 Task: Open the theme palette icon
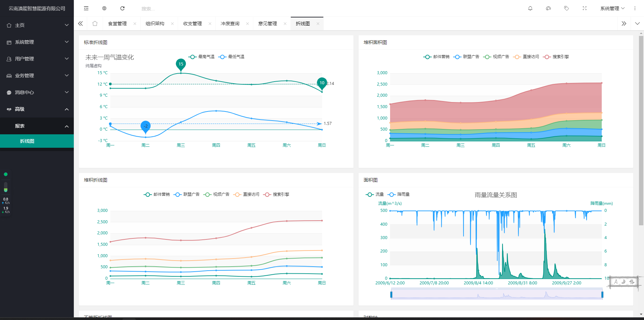[548, 8]
